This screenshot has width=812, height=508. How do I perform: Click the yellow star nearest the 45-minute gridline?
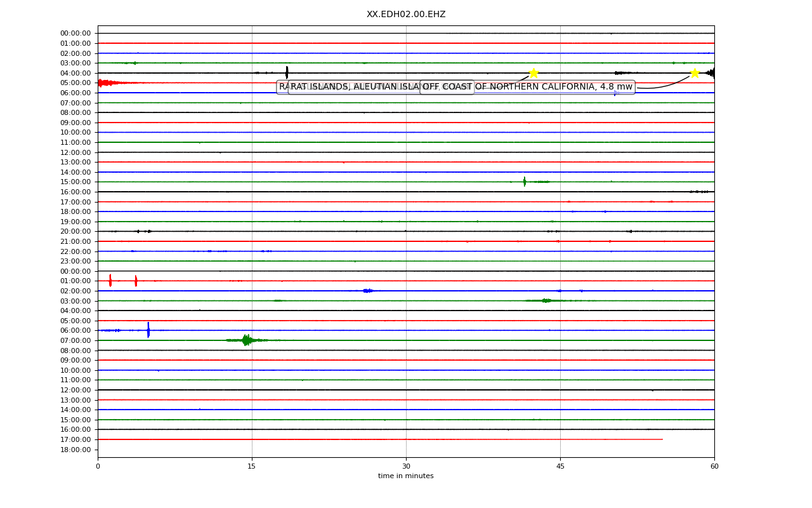(534, 73)
